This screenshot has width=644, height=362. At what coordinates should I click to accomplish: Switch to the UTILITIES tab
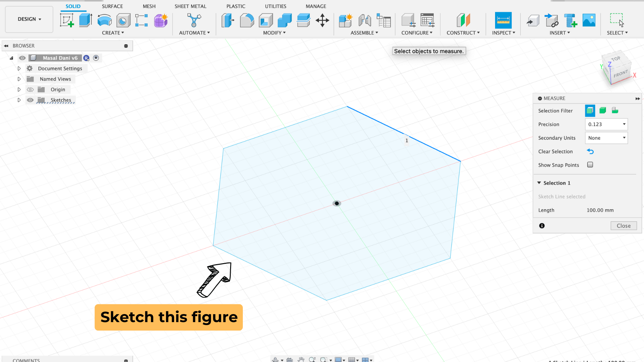(276, 6)
